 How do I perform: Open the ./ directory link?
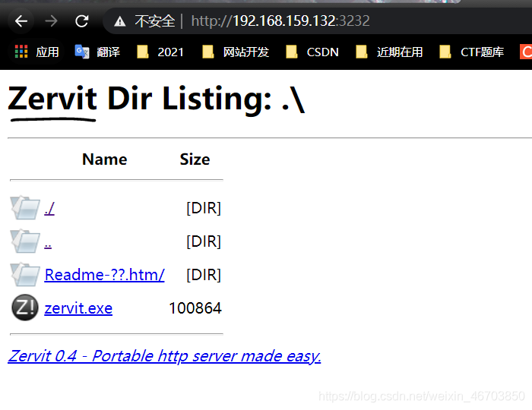[x=49, y=208]
